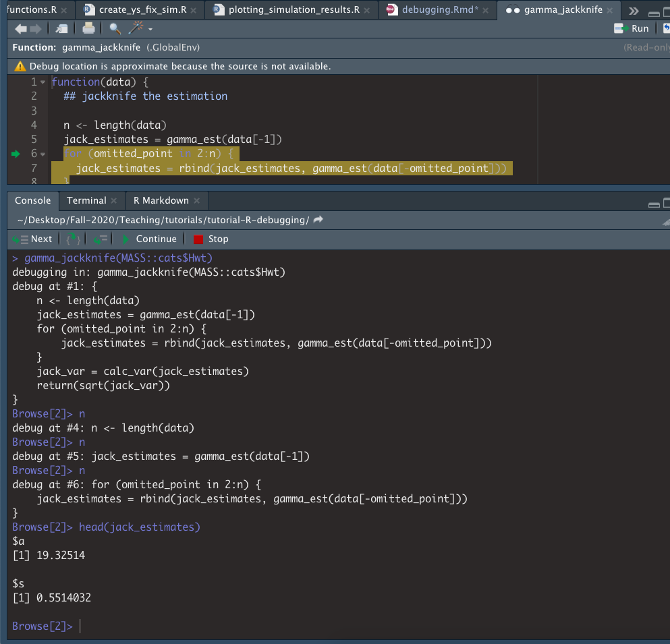Click the '## jackknife the estimation' comment
Screen dimensions: 670x644
[145, 96]
